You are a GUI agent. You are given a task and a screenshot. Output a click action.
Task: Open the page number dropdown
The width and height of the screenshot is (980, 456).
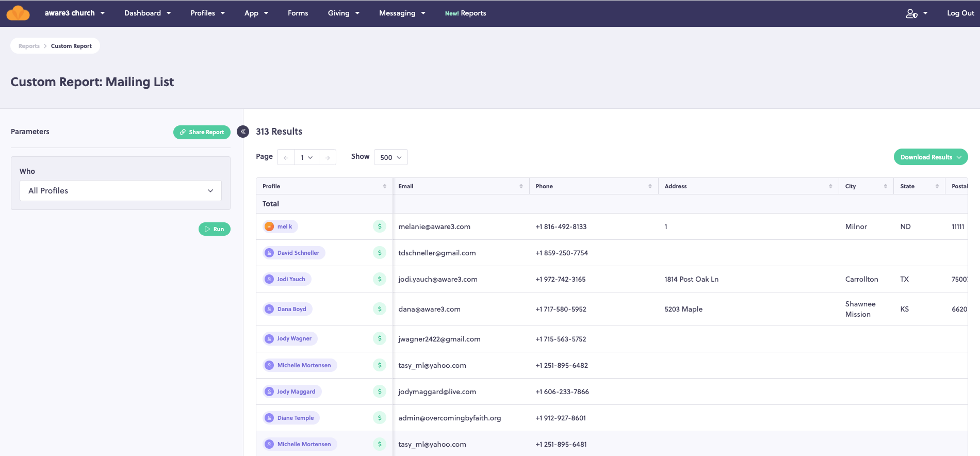[307, 157]
